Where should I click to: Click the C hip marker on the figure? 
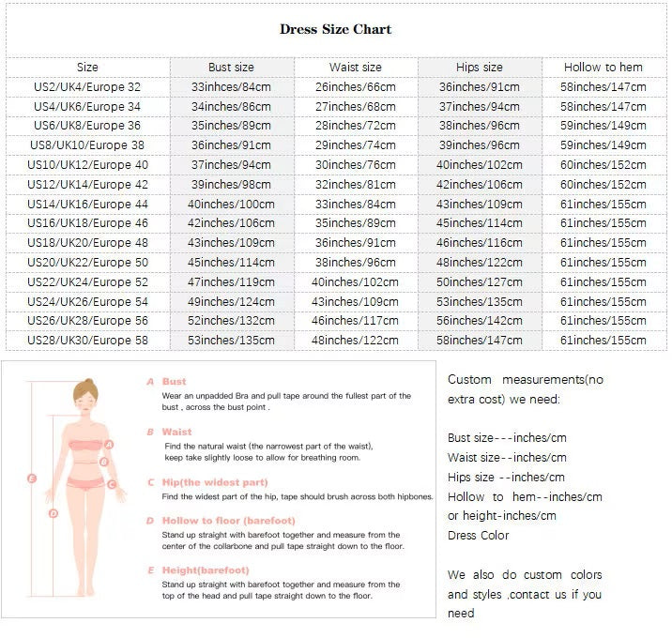coord(112,484)
